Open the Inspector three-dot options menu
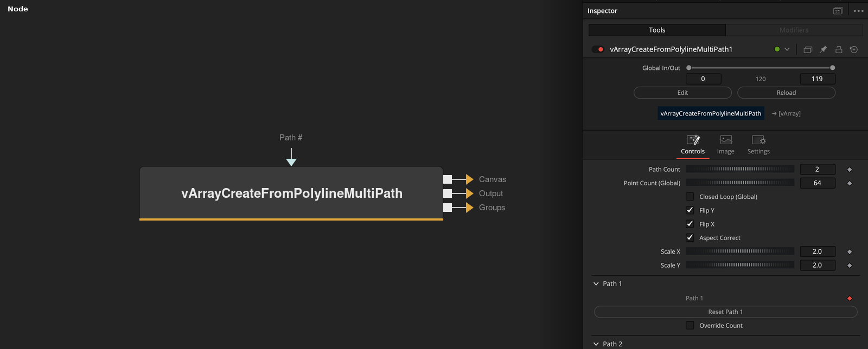 [858, 11]
